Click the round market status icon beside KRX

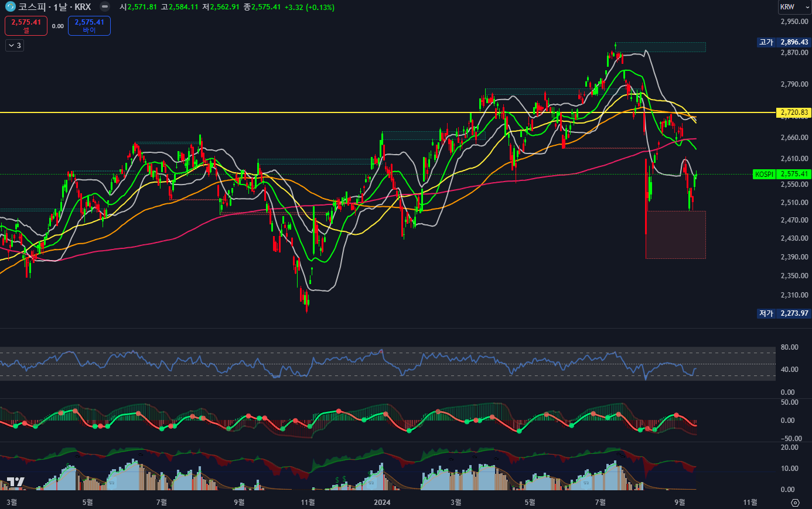pos(104,7)
